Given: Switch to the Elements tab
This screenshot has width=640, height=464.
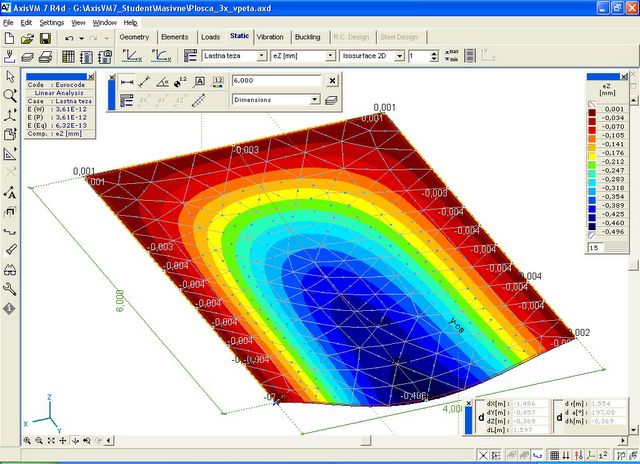Looking at the screenshot, I should point(175,37).
